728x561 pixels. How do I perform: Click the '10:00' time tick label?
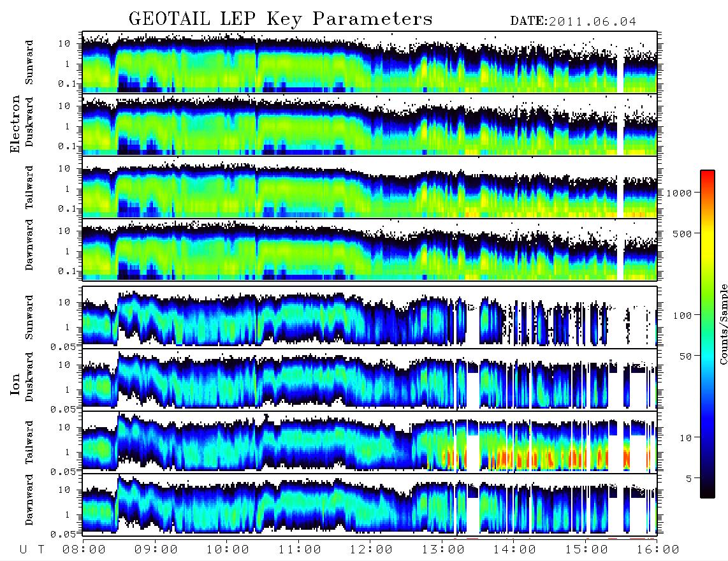(x=228, y=550)
